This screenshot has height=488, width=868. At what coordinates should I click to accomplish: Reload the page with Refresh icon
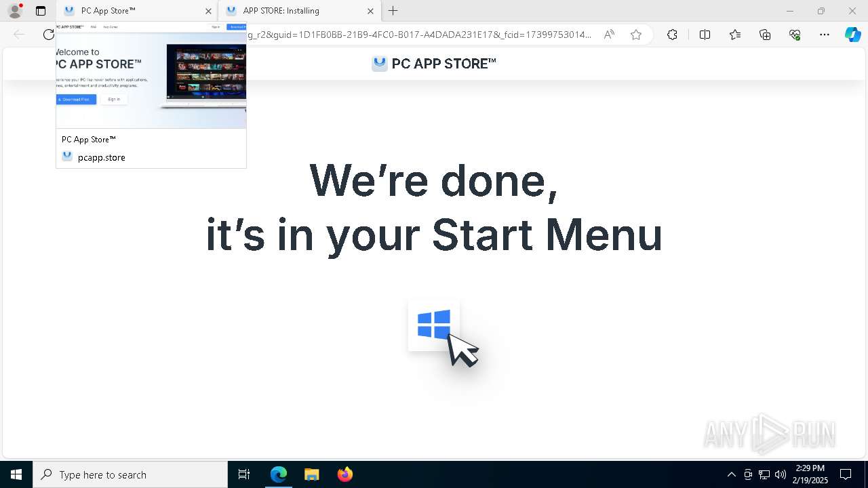48,35
